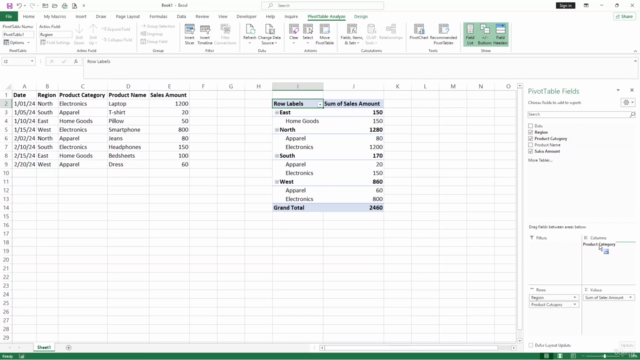
Task: Switch to the Home ribbon tab
Action: (x=29, y=16)
